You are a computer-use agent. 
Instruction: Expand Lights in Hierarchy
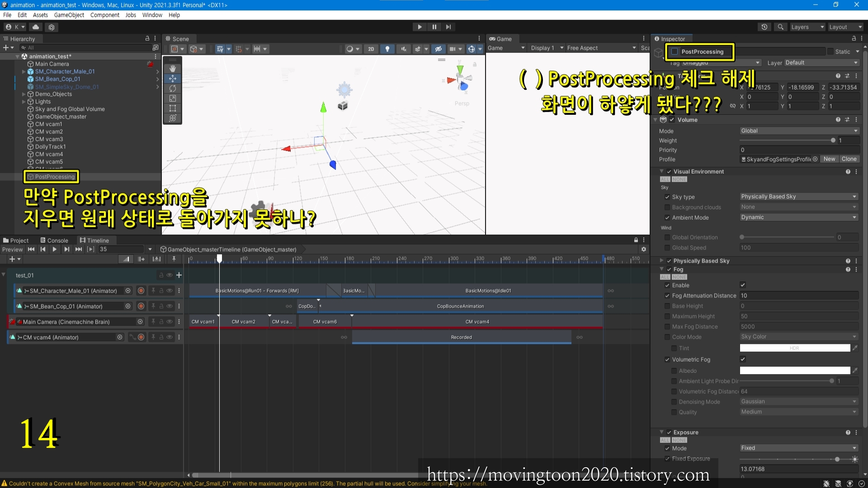24,102
